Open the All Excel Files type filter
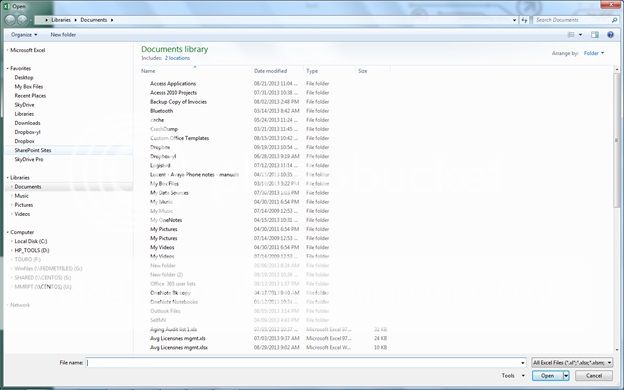The image size is (624, 390). point(572,363)
